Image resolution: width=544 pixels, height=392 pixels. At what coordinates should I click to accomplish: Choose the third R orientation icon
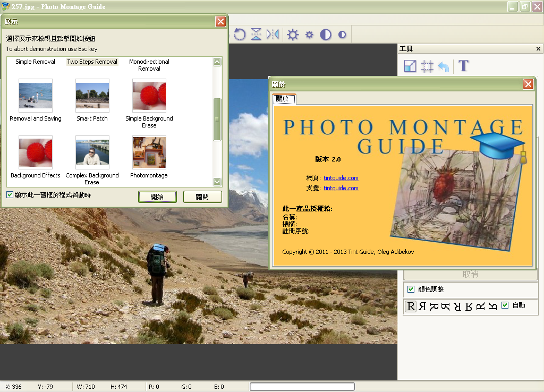[x=434, y=306]
